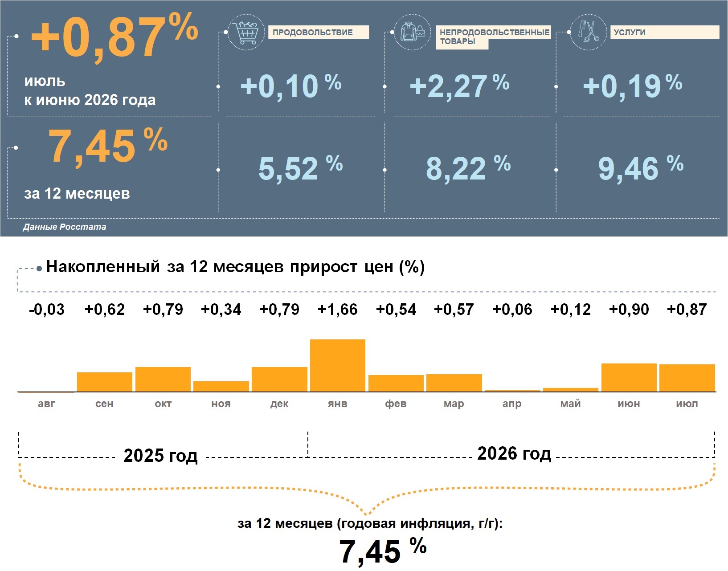Select the мар month axis label
This screenshot has width=728, height=571.
[454, 404]
